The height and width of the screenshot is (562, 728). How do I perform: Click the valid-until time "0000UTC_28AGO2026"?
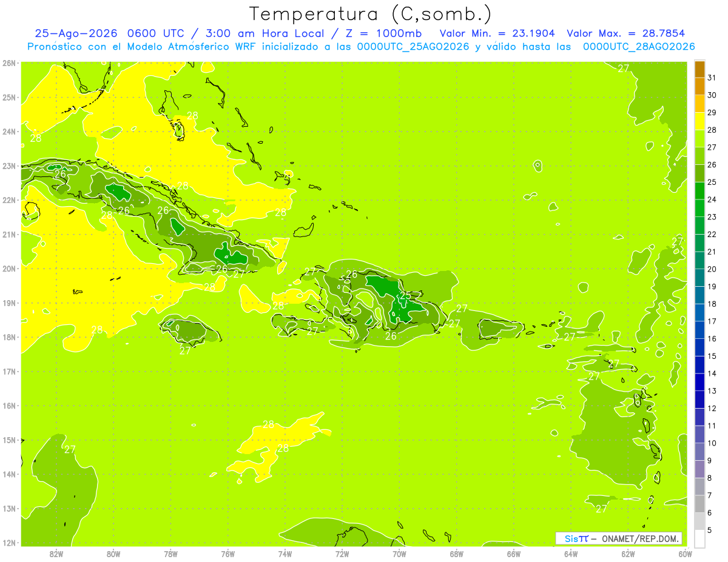[x=639, y=47]
